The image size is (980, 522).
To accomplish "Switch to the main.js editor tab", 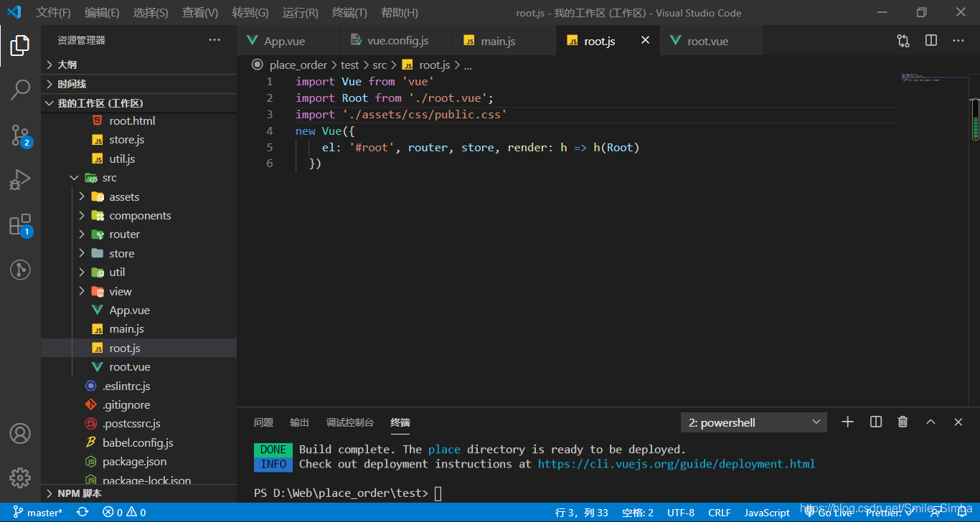I will click(x=505, y=41).
